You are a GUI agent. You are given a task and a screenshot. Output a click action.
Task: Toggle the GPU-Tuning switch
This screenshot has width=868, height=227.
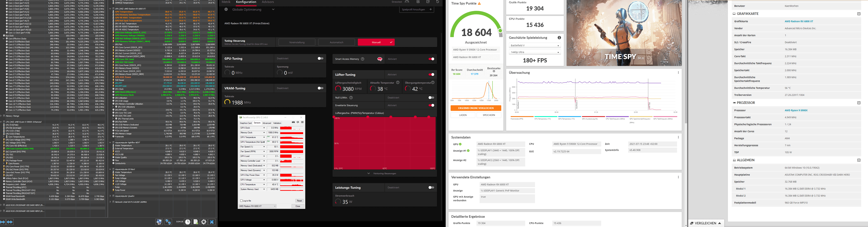click(320, 58)
